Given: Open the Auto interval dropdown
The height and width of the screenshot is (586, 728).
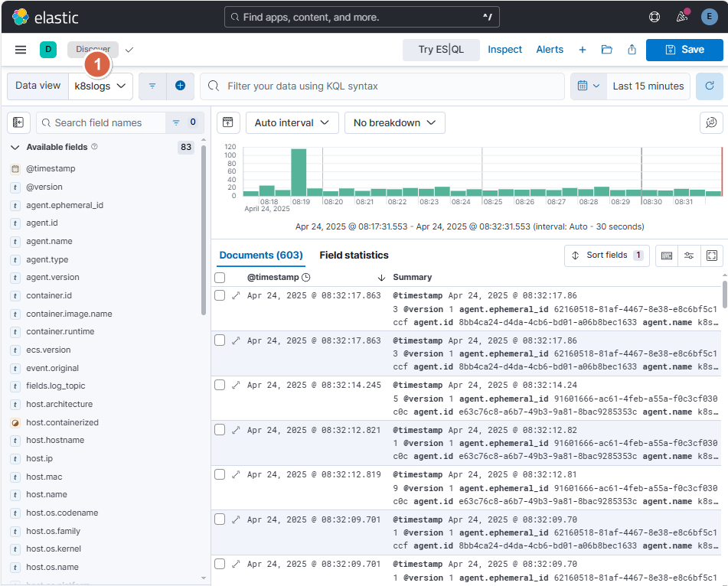Looking at the screenshot, I should coord(292,122).
